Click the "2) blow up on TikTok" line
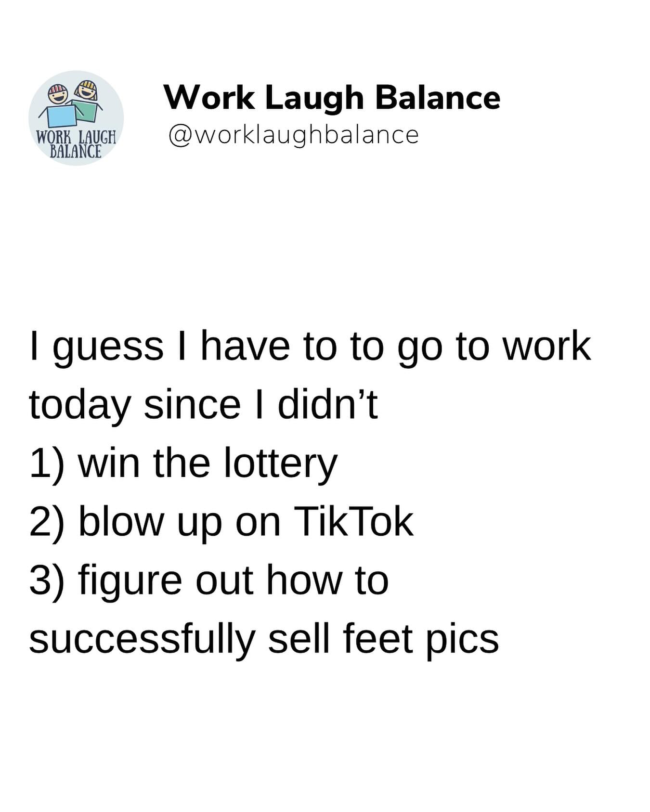Screen dimensions: 650x812 point(221,522)
